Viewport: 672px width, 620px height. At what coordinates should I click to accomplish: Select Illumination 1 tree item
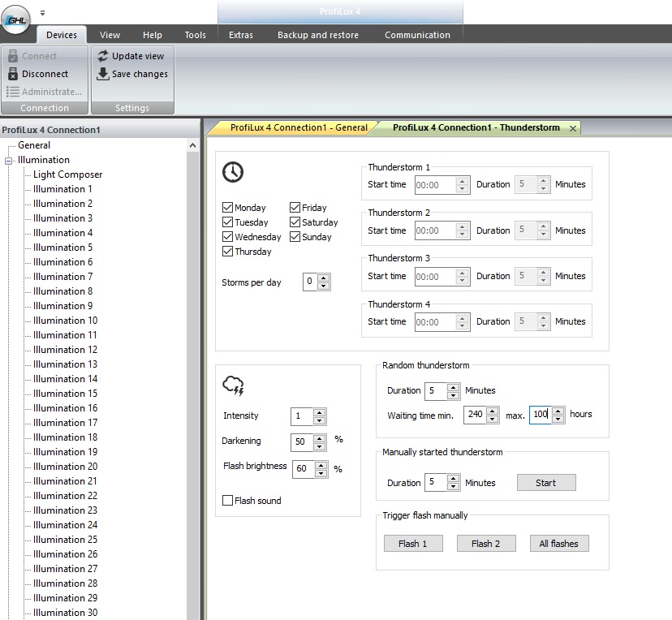[x=62, y=189]
